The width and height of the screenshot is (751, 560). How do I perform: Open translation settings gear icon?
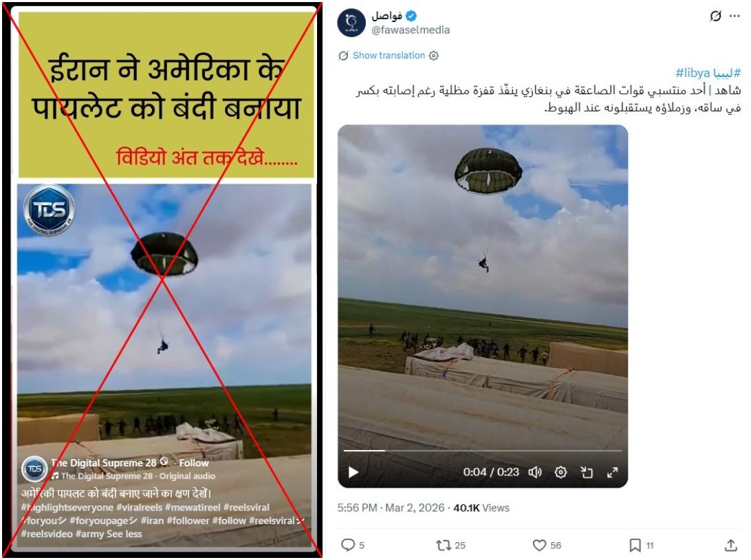click(433, 56)
